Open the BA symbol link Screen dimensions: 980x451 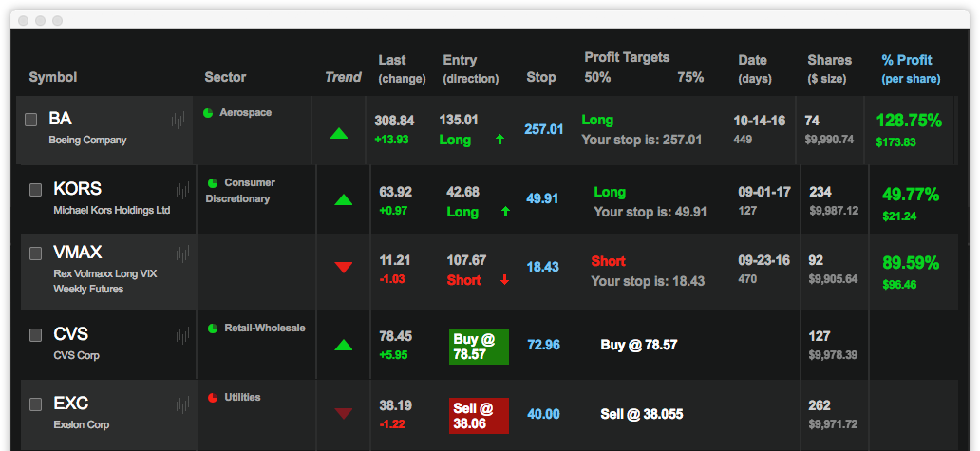click(61, 120)
